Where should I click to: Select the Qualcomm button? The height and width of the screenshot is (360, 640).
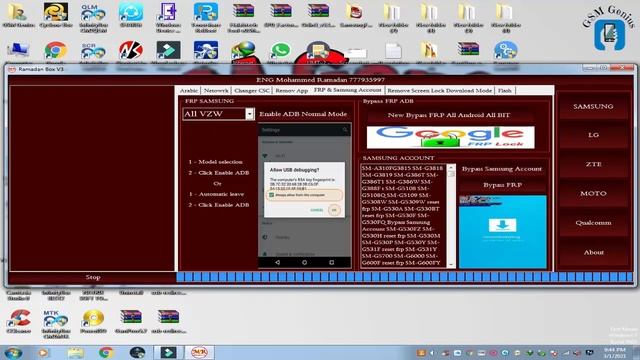pos(593,223)
